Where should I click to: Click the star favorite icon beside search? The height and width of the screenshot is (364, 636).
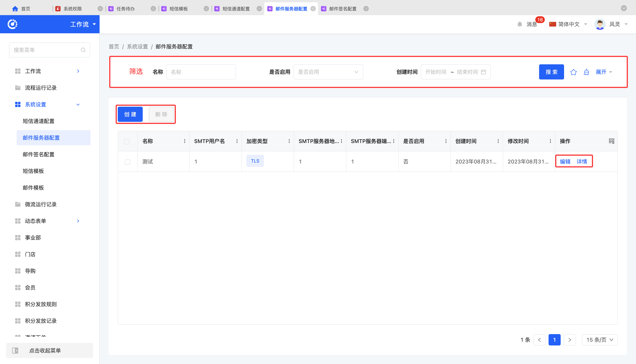(x=573, y=72)
